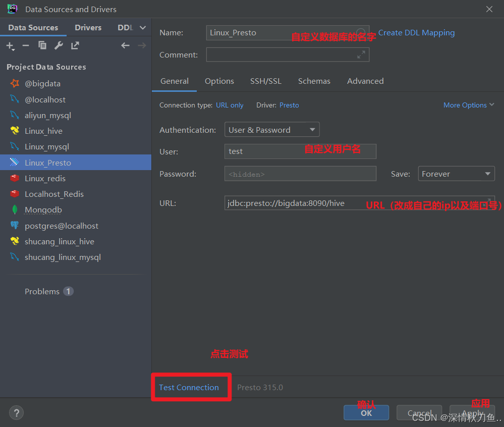This screenshot has width=504, height=427.
Task: Navigate forward with the right arrow
Action: pyautogui.click(x=142, y=45)
